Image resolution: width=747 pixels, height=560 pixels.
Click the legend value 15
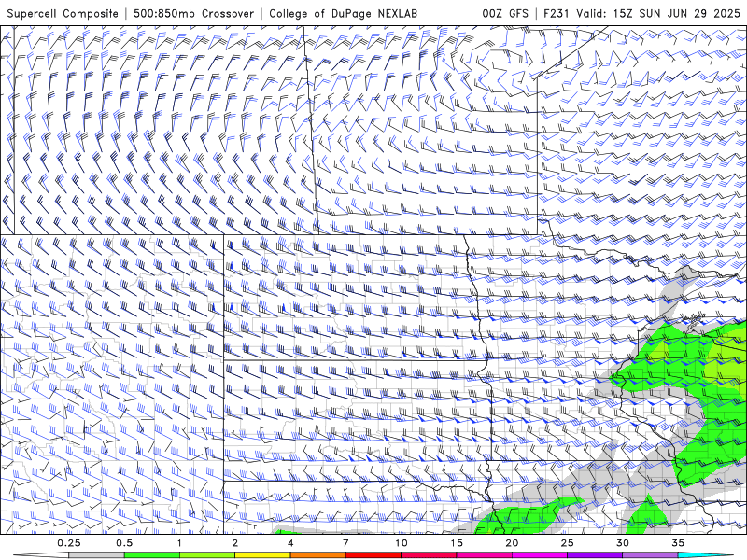(457, 543)
